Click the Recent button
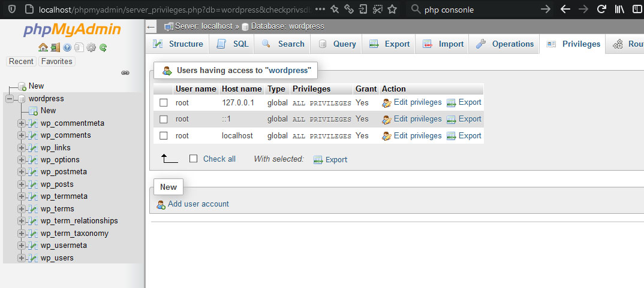Image resolution: width=644 pixels, height=288 pixels. tap(21, 62)
